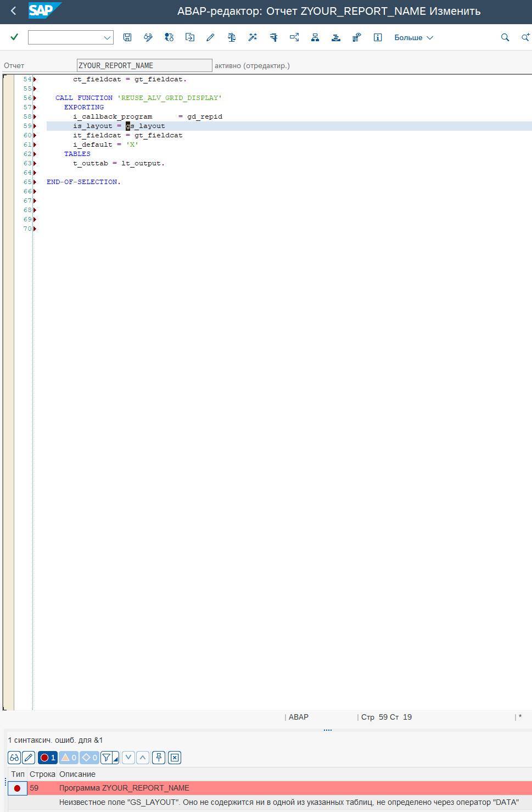Toggle yellow warning messages filter
The height and width of the screenshot is (812, 532).
click(69, 758)
